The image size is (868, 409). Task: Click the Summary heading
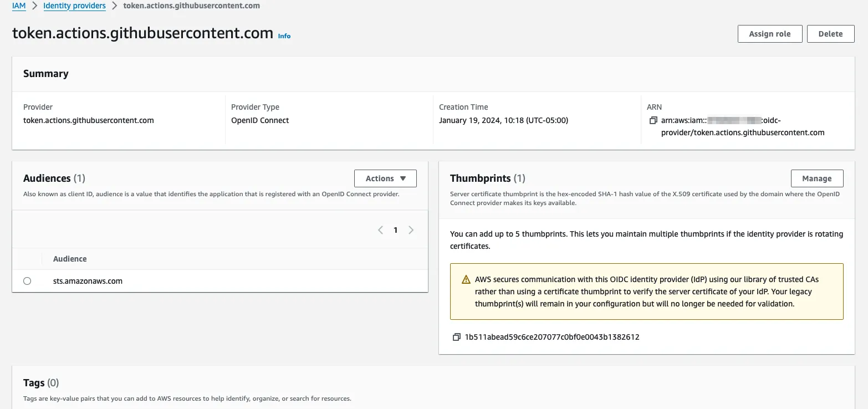pos(46,74)
